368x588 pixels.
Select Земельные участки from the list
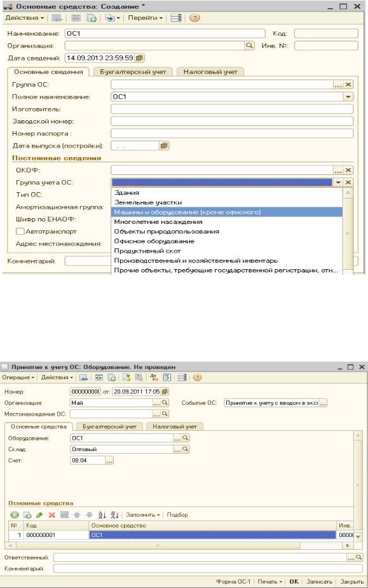click(227, 202)
